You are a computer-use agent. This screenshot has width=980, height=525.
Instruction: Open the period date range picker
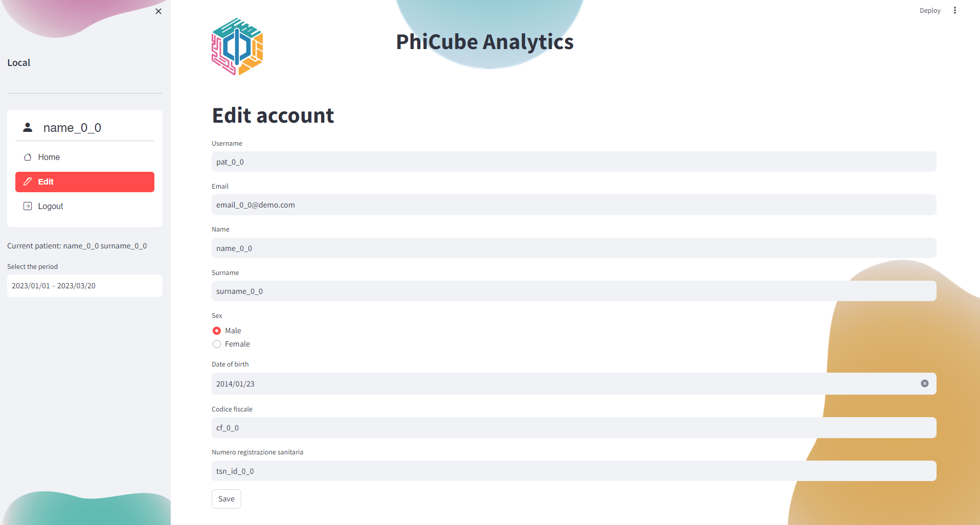point(85,286)
